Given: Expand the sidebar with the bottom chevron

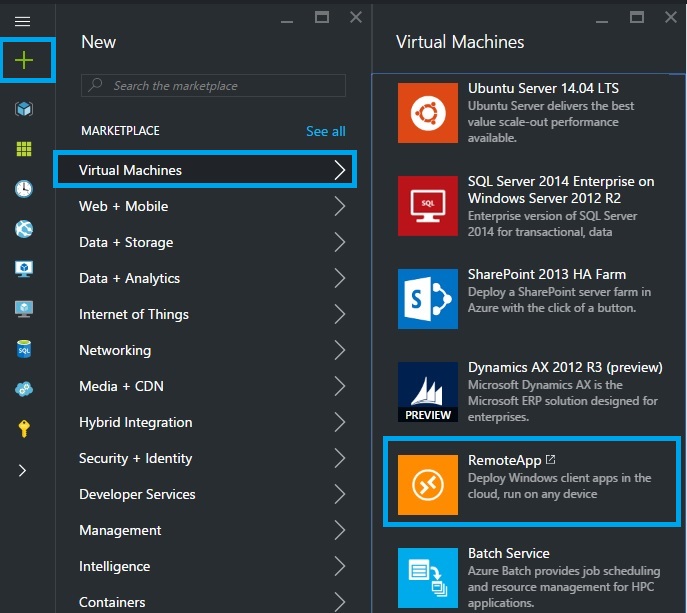Looking at the screenshot, I should (x=23, y=470).
